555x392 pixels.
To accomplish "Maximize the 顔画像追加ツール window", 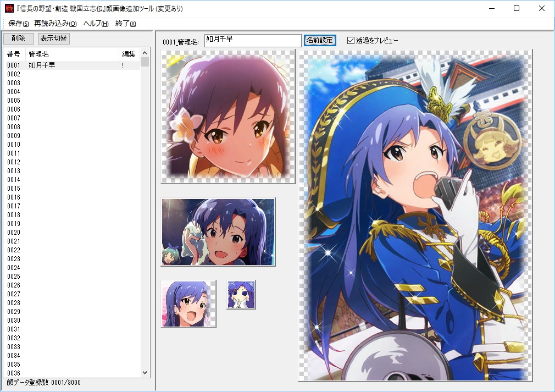I will click(517, 8).
